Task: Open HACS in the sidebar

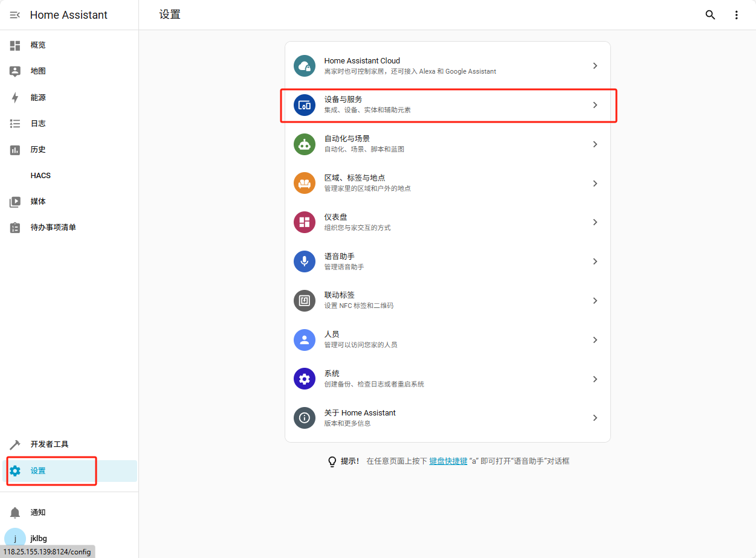Action: pyautogui.click(x=69, y=176)
